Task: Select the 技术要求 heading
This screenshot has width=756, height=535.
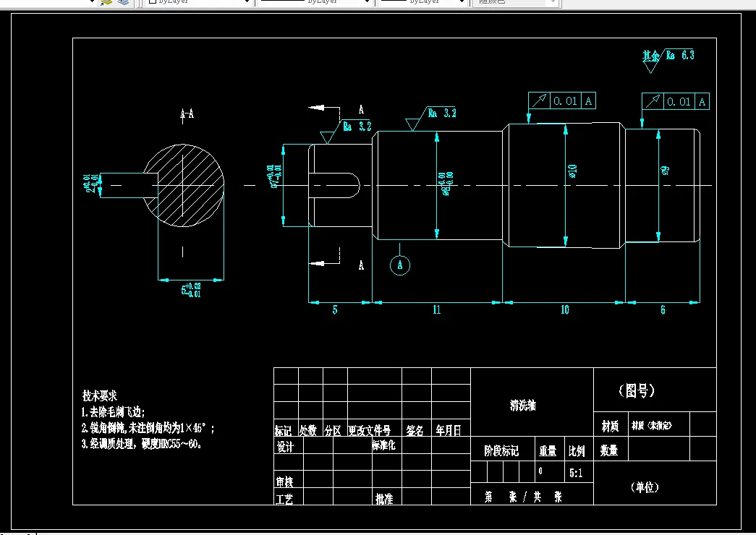Action: pyautogui.click(x=100, y=395)
